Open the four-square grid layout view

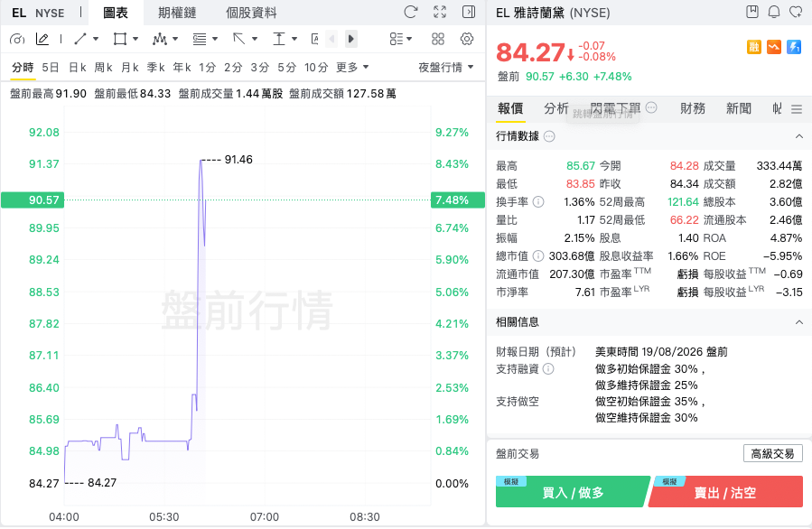point(437,39)
